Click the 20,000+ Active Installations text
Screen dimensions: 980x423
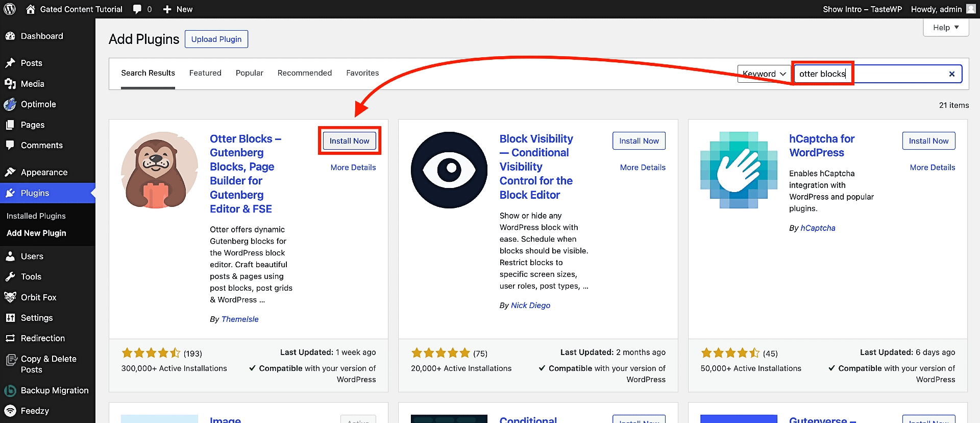pyautogui.click(x=461, y=368)
